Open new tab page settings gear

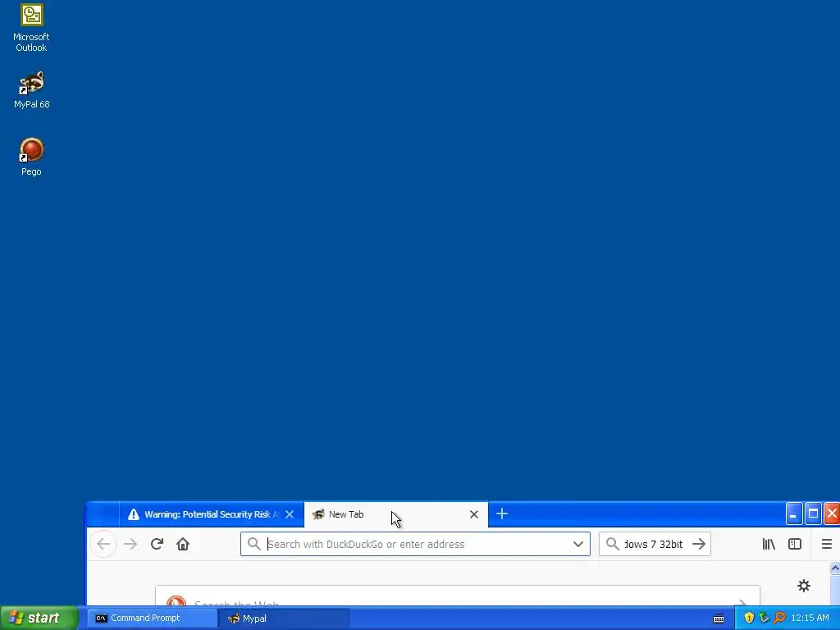(x=804, y=586)
